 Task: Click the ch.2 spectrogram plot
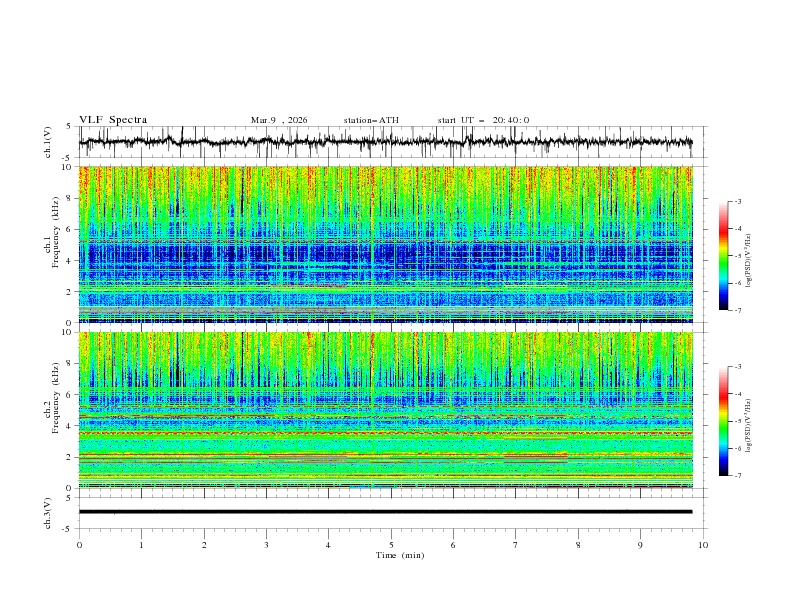coord(385,410)
